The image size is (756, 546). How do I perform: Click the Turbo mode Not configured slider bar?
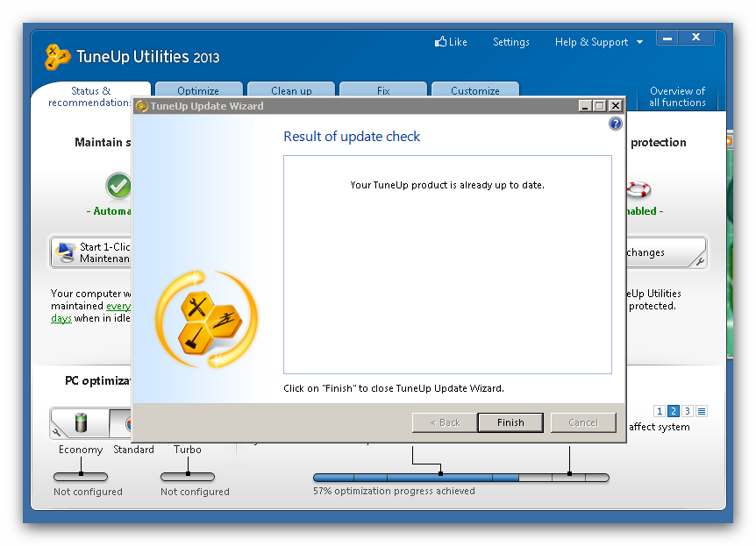(188, 477)
